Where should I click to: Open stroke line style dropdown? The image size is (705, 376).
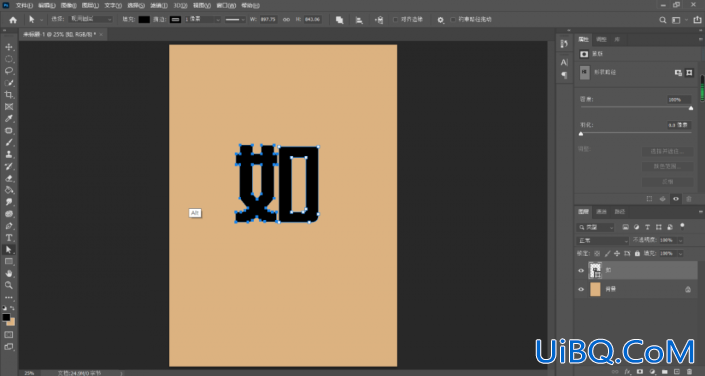235,20
